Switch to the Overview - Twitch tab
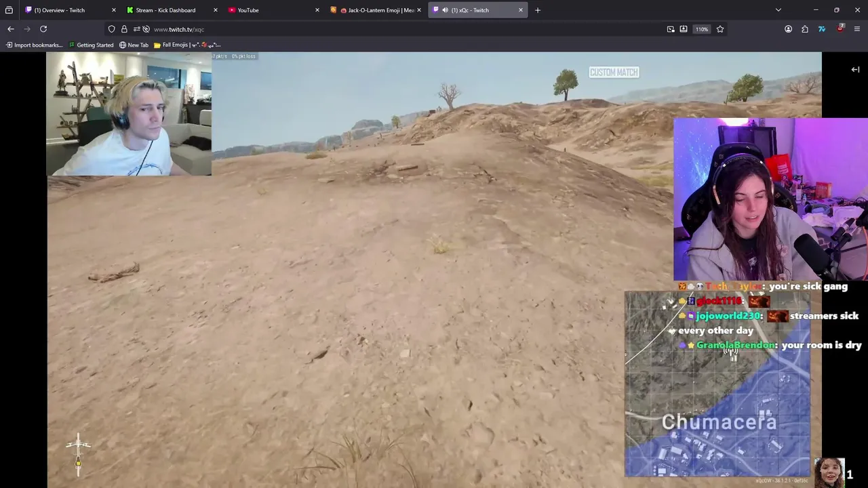868x488 pixels. 70,10
